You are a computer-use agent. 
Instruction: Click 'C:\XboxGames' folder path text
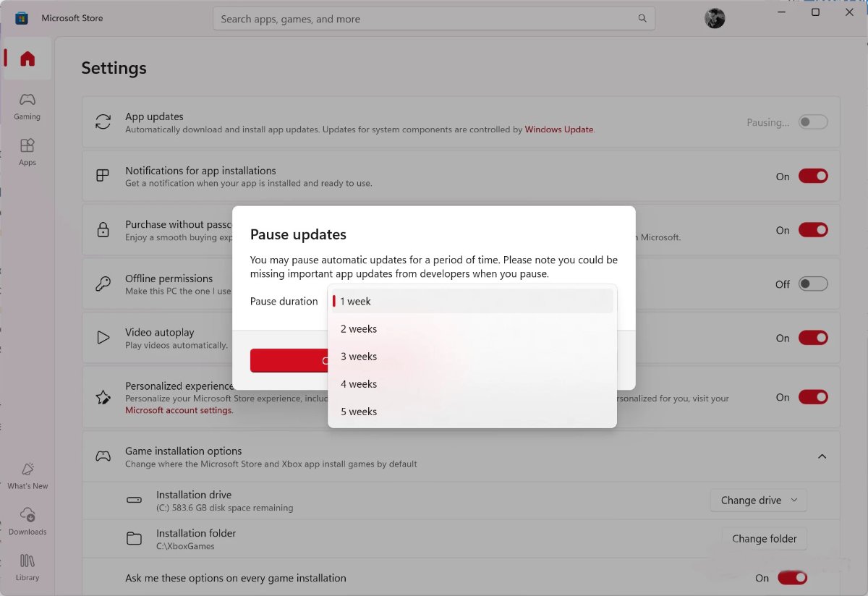click(x=185, y=546)
